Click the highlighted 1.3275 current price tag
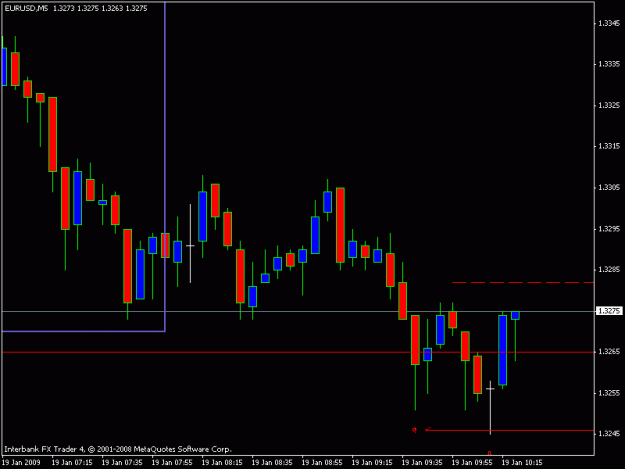Viewport: 625px width, 469px height. [x=609, y=311]
